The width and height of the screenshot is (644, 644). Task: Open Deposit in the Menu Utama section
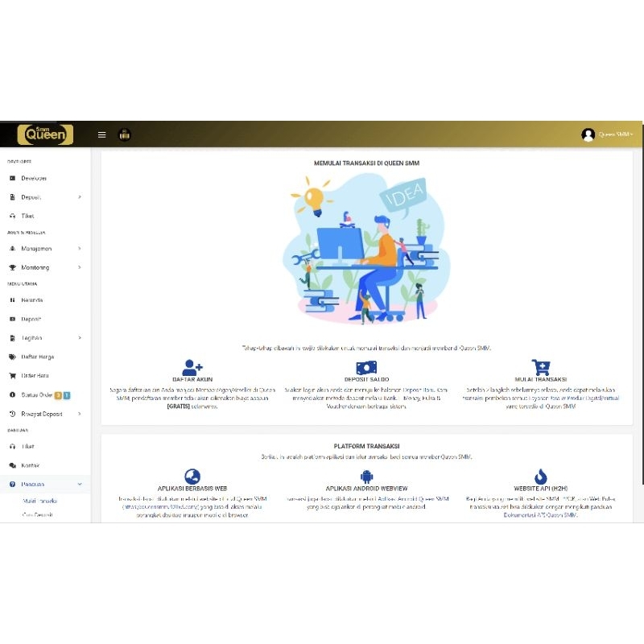coord(31,319)
